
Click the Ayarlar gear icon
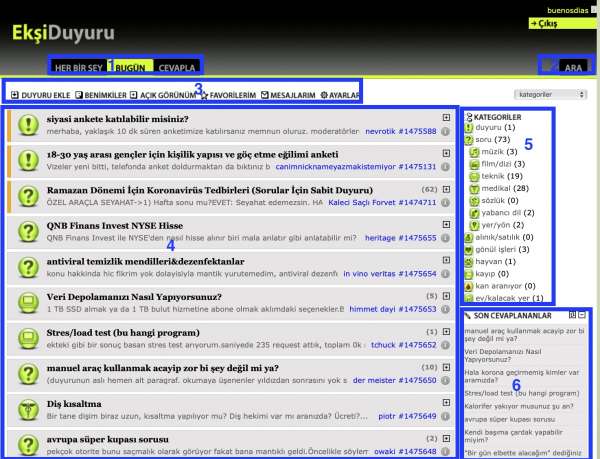(324, 95)
